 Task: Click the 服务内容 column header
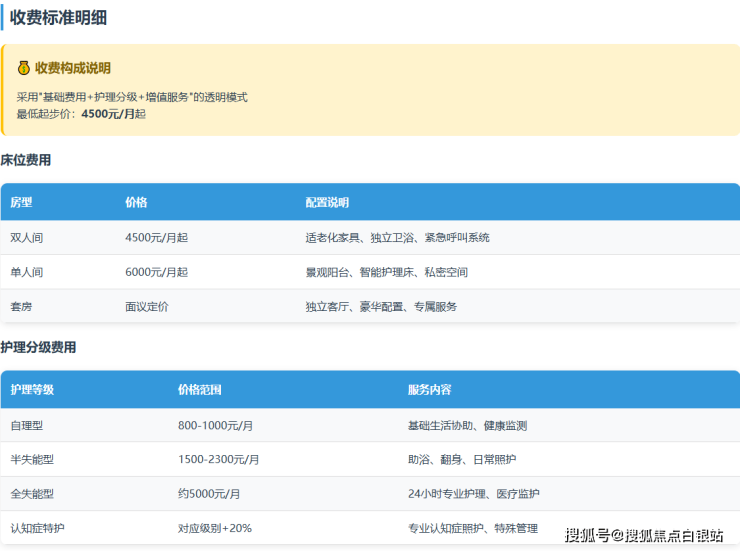429,390
